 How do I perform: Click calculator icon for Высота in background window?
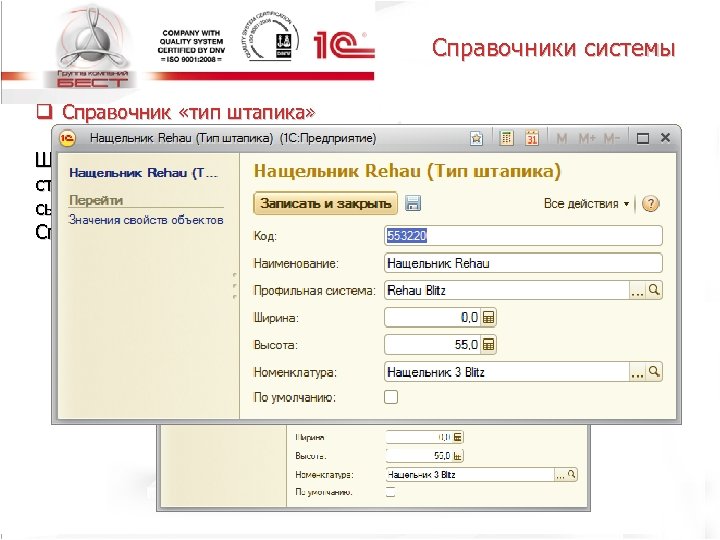pos(458,456)
